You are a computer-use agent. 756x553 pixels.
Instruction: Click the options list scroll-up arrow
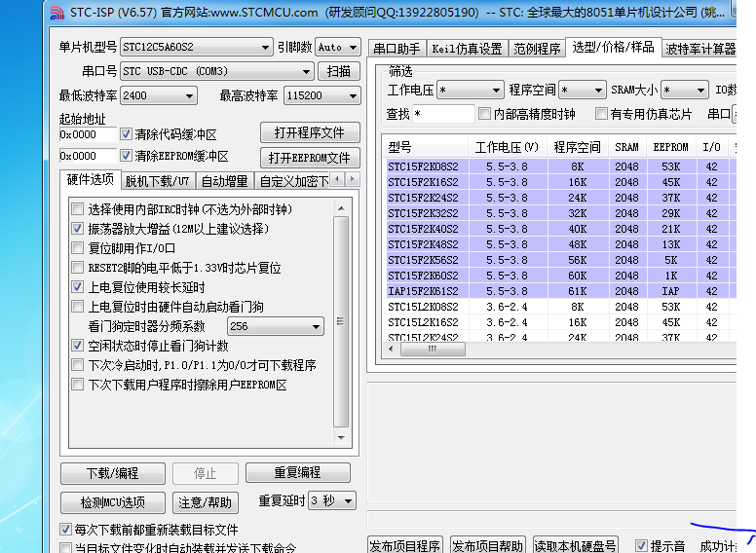tap(341, 208)
